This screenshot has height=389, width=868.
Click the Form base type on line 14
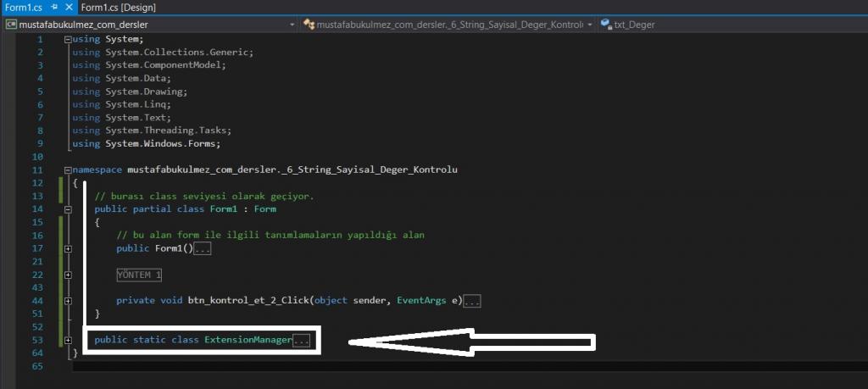point(264,208)
